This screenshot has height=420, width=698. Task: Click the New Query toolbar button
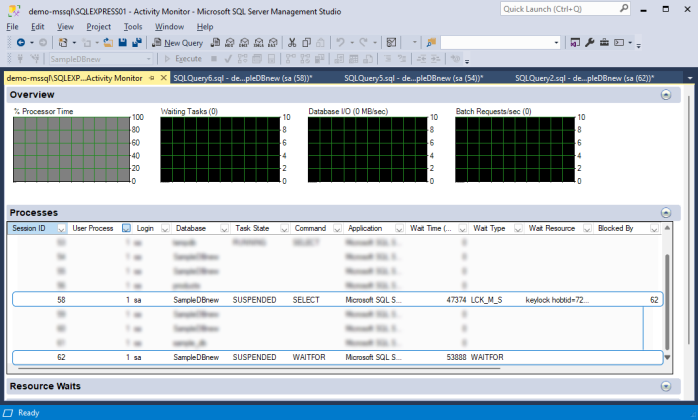tap(179, 43)
